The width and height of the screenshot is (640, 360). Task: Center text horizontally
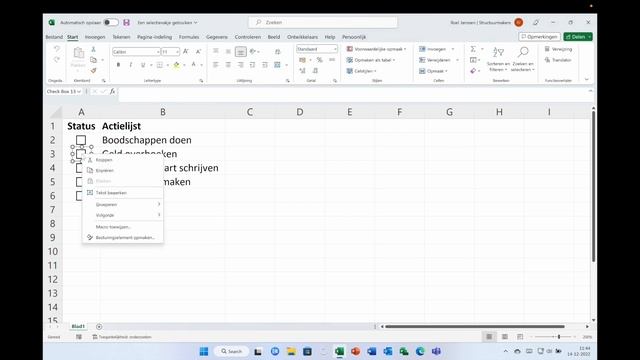coord(228,64)
